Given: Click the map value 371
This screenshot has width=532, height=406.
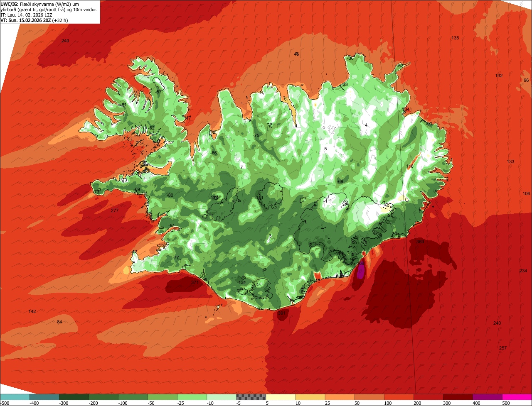Looking at the screenshot, I should [x=195, y=282].
